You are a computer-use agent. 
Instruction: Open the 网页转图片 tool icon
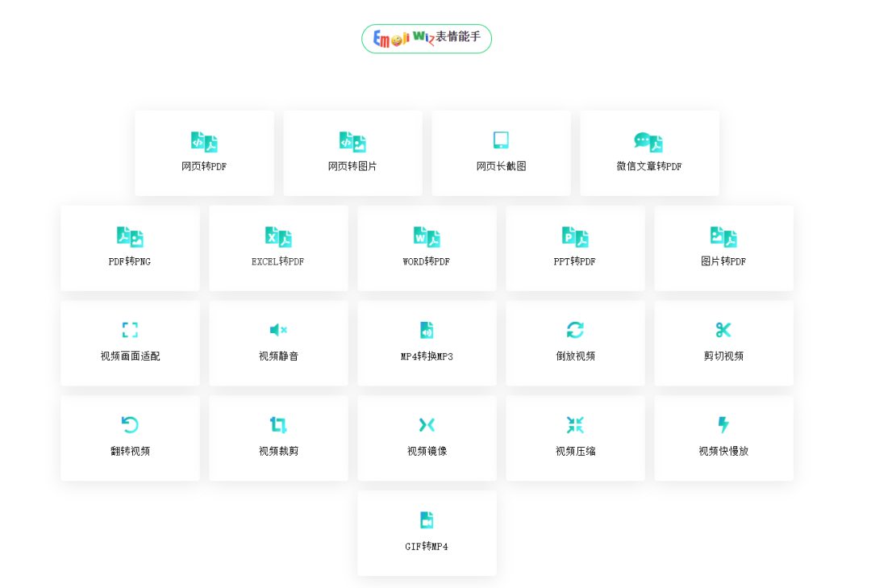click(352, 142)
